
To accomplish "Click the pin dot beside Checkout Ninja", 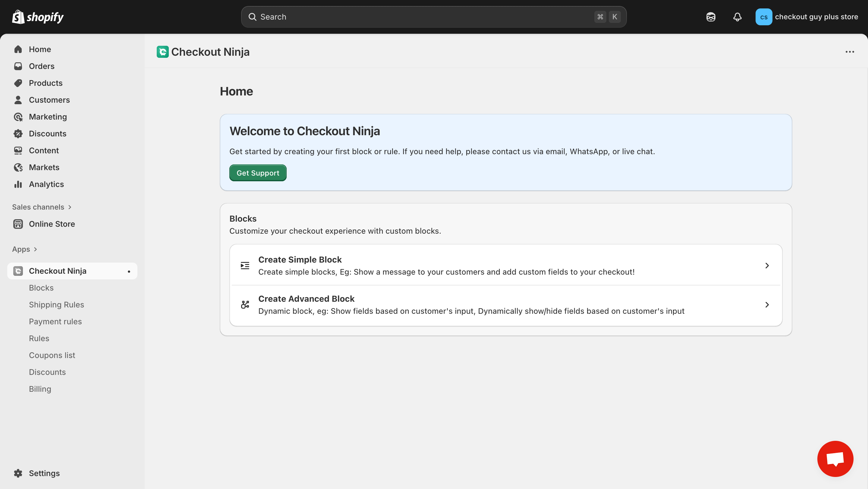I will click(129, 272).
